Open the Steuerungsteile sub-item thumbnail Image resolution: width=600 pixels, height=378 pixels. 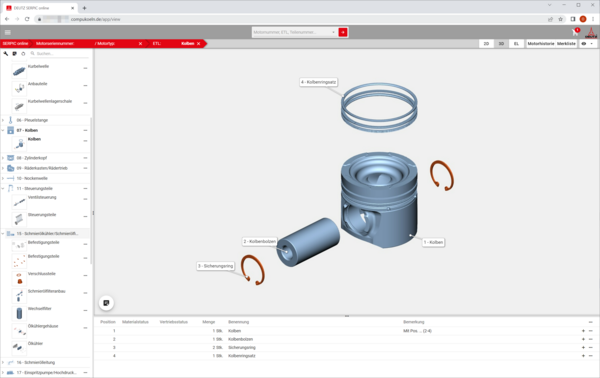pos(19,219)
